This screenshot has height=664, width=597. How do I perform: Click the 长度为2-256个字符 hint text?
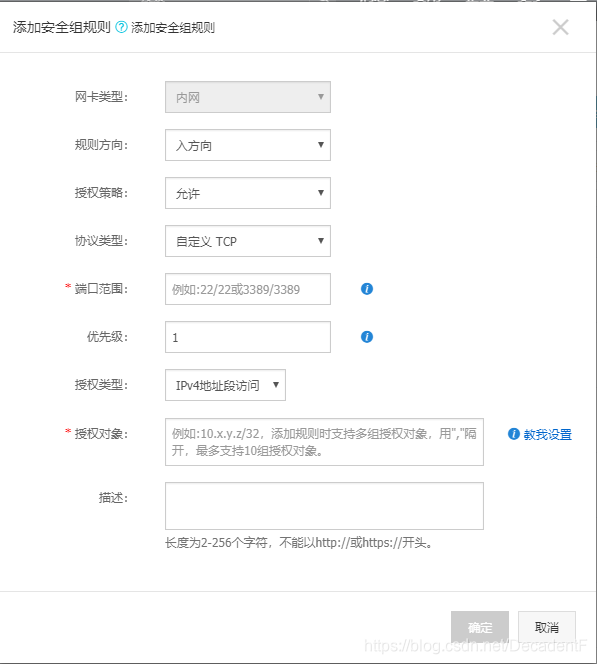[x=299, y=543]
